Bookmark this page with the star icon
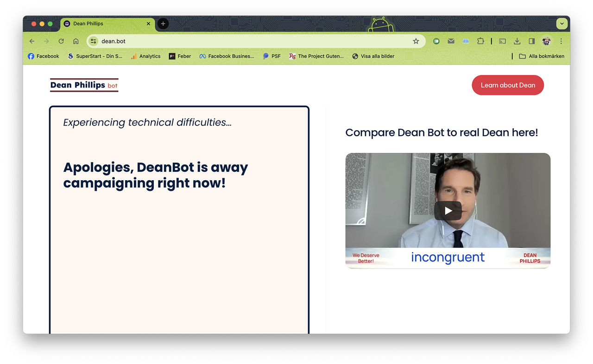The image size is (593, 364). pos(416,41)
